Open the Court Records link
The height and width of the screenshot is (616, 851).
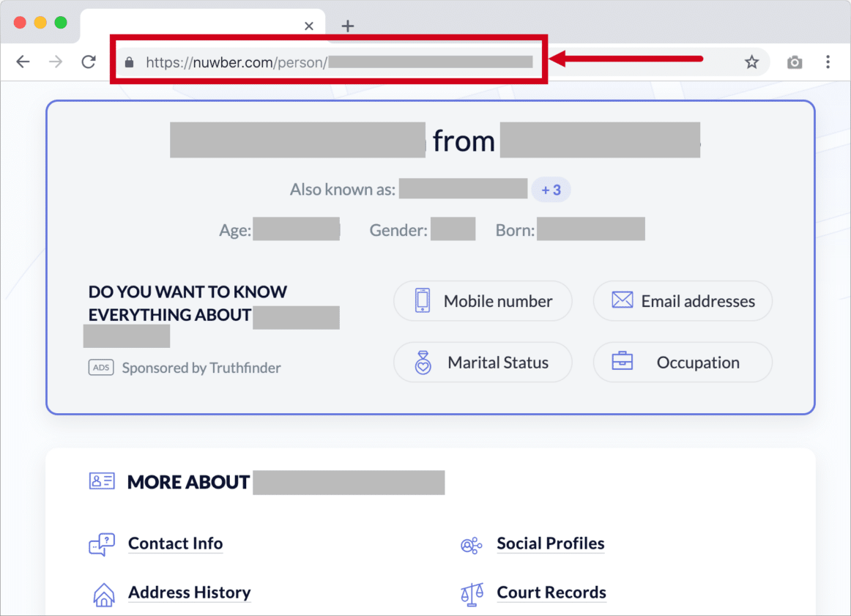(551, 592)
